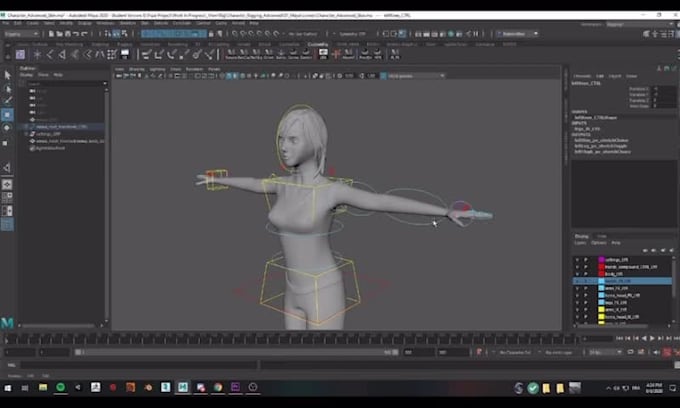
Task: Open the Constrain menu
Action: [182, 23]
